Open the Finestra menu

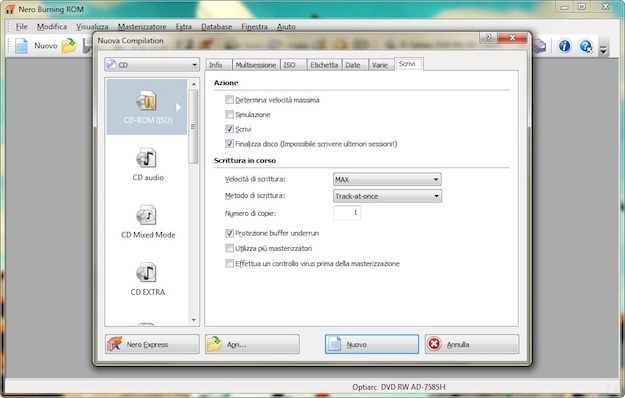[254, 27]
